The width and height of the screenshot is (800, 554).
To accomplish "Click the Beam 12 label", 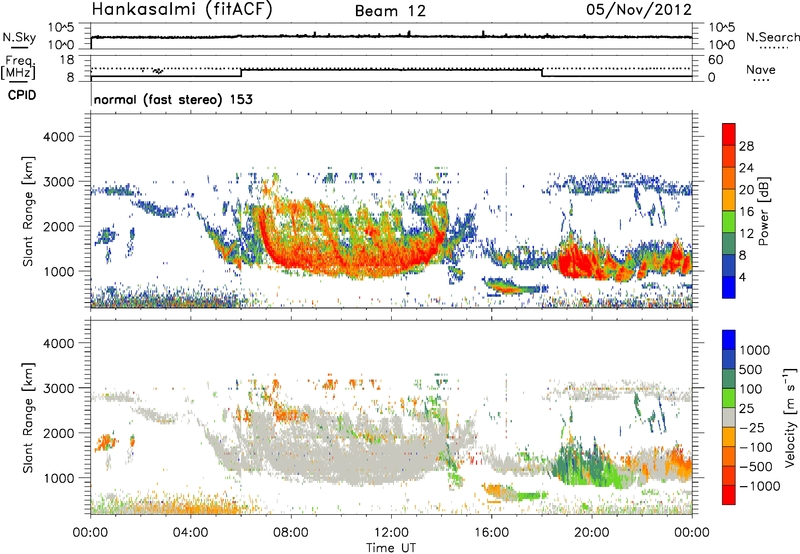I will click(390, 11).
